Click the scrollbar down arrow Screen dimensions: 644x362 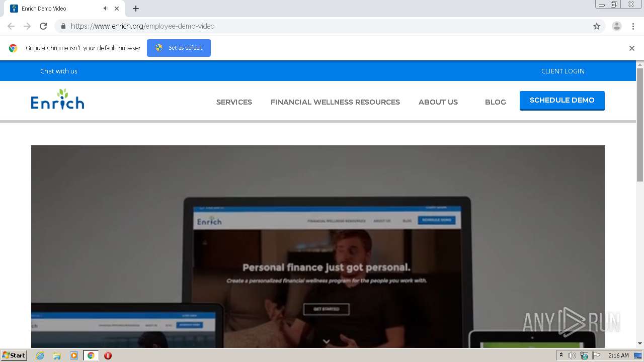point(640,344)
